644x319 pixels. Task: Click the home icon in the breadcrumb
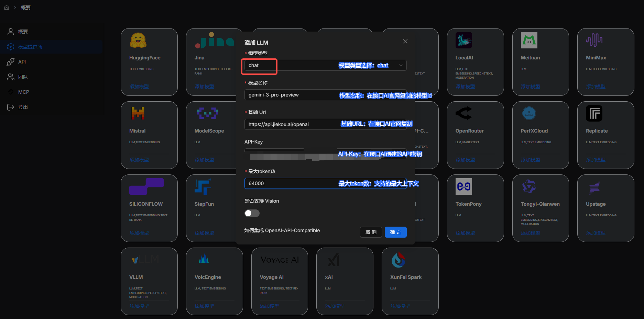tap(7, 8)
